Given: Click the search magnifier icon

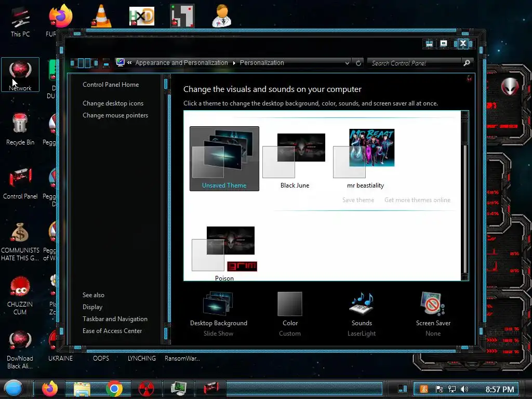Looking at the screenshot, I should pos(467,63).
